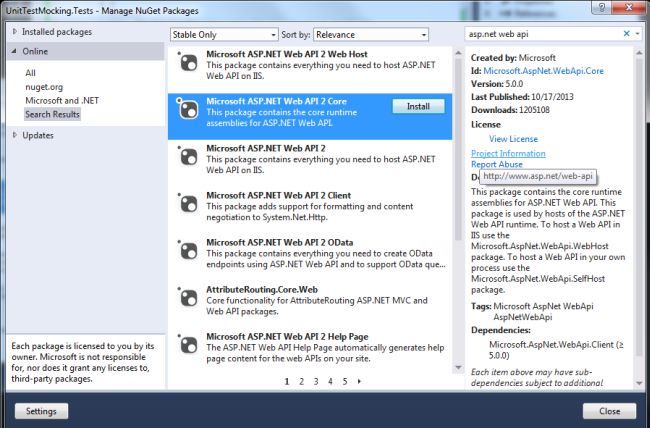Click the Last Published 10/17/2013 text

point(522,97)
